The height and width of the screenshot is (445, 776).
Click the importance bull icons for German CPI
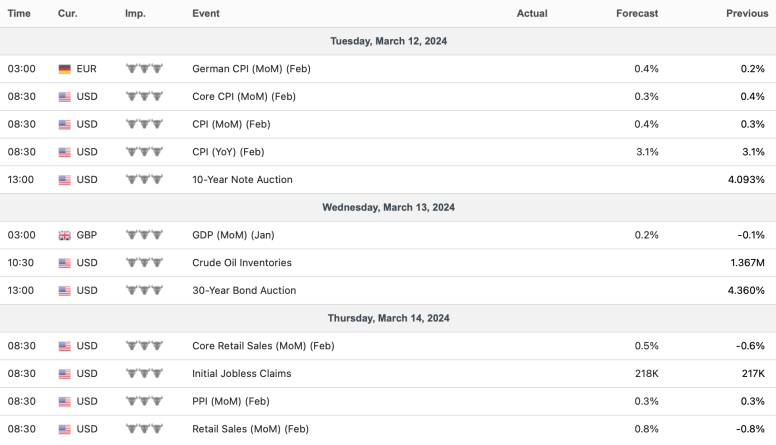pos(143,69)
